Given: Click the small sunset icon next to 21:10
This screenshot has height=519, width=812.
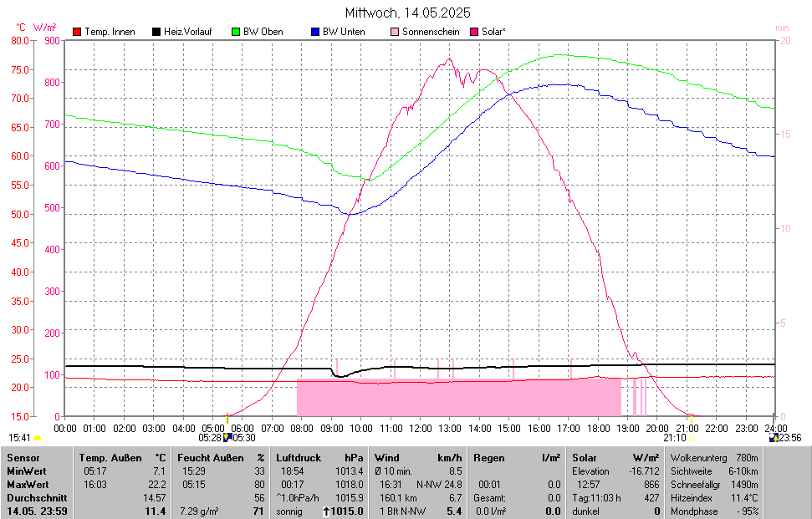Looking at the screenshot, I should 692,438.
